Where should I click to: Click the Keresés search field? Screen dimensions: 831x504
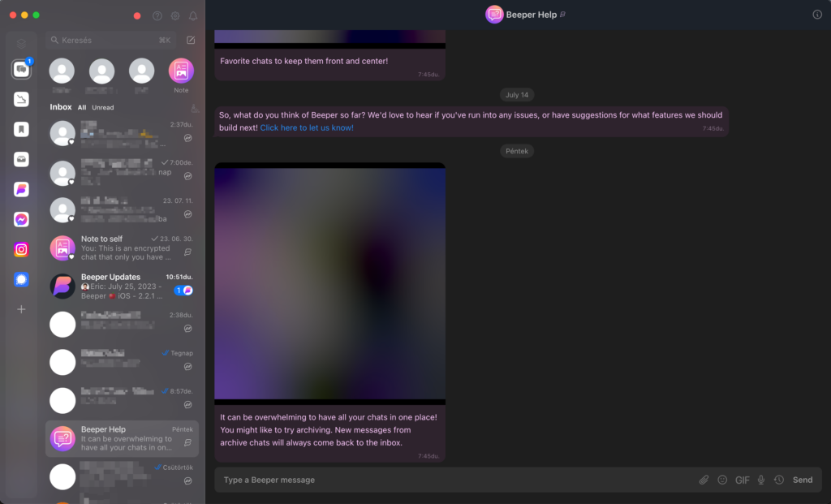tap(110, 41)
